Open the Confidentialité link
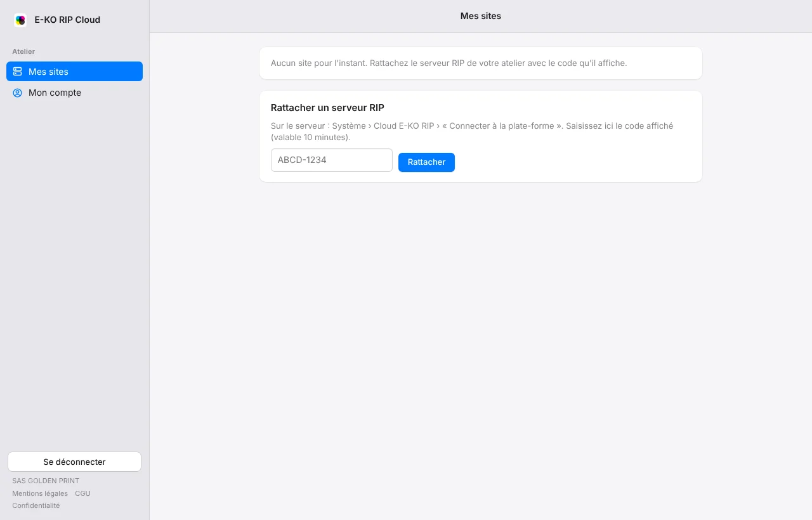This screenshot has width=812, height=520. point(36,505)
